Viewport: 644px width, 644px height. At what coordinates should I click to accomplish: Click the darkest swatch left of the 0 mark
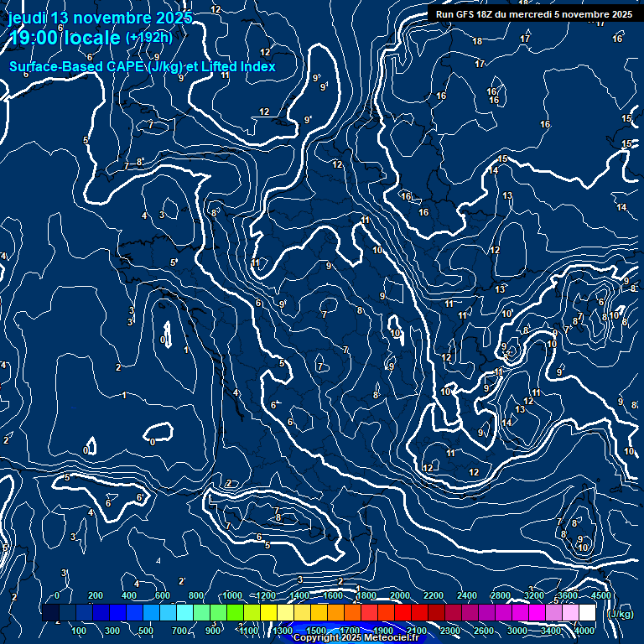point(50,612)
